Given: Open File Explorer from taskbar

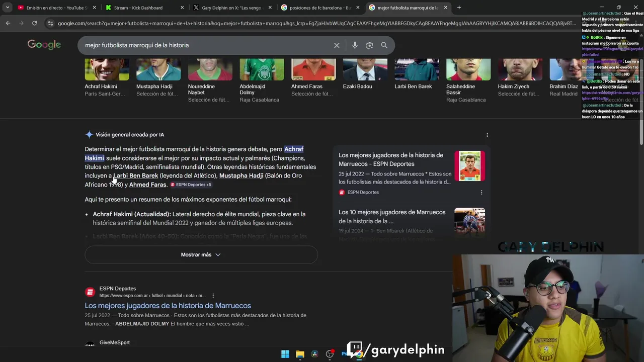Looking at the screenshot, I should [x=300, y=354].
